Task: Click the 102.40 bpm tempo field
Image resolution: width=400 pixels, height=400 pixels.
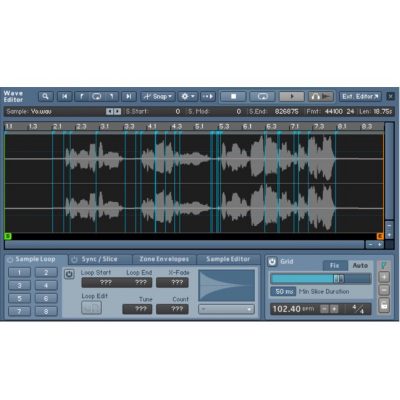Action: [x=293, y=309]
